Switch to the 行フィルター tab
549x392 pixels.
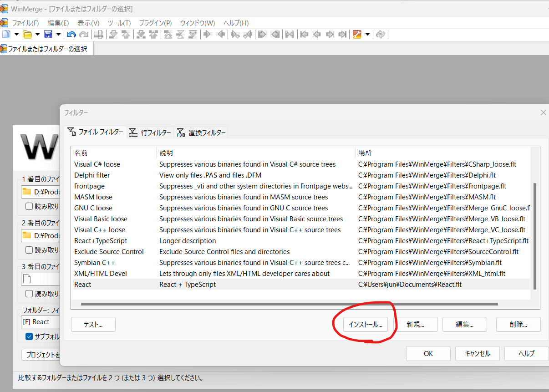(x=150, y=132)
